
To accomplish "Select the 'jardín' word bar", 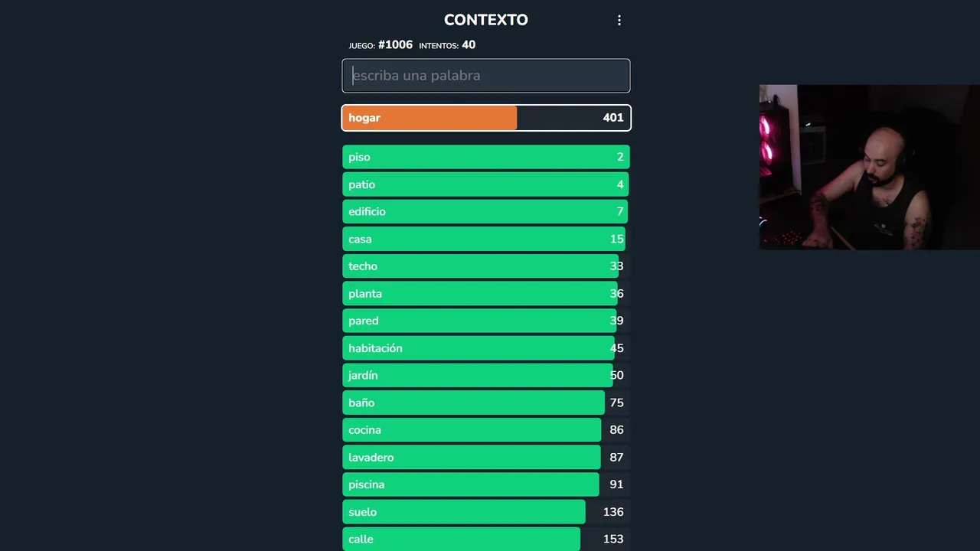I will pos(485,375).
